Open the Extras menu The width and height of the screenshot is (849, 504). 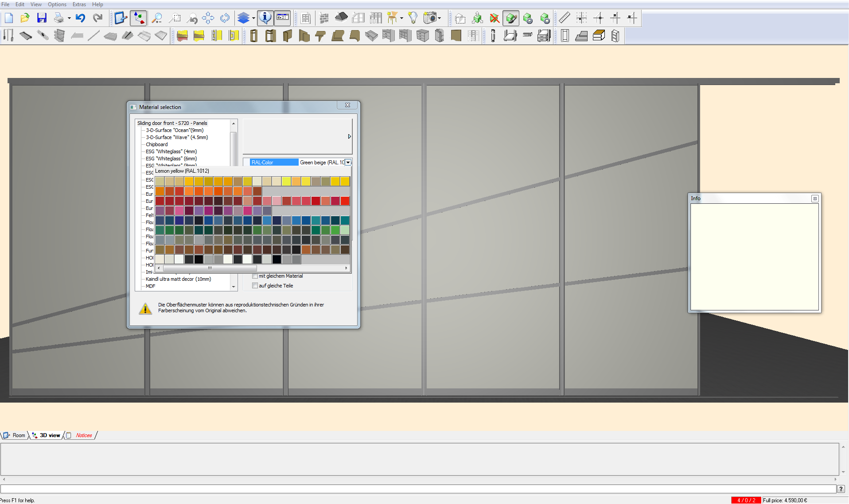point(79,4)
